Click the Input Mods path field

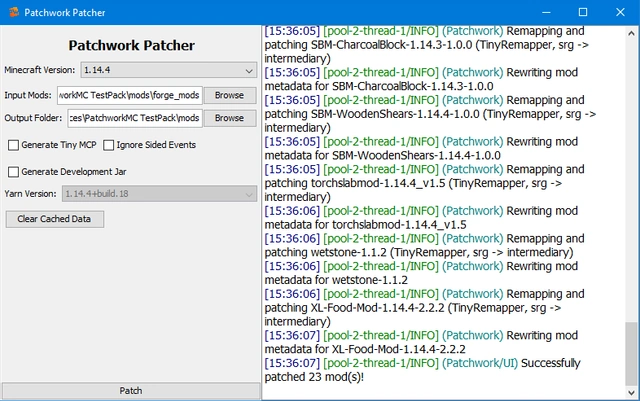coord(129,95)
